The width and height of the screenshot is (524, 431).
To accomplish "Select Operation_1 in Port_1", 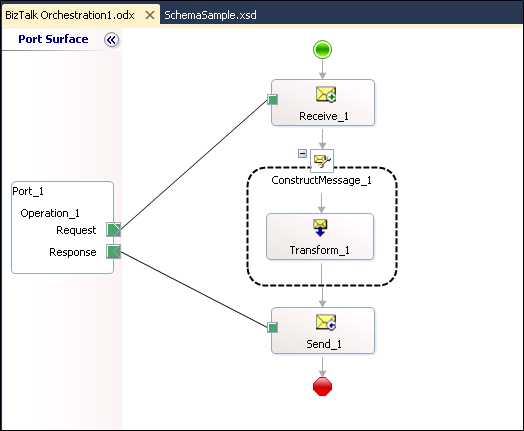I will pyautogui.click(x=50, y=213).
